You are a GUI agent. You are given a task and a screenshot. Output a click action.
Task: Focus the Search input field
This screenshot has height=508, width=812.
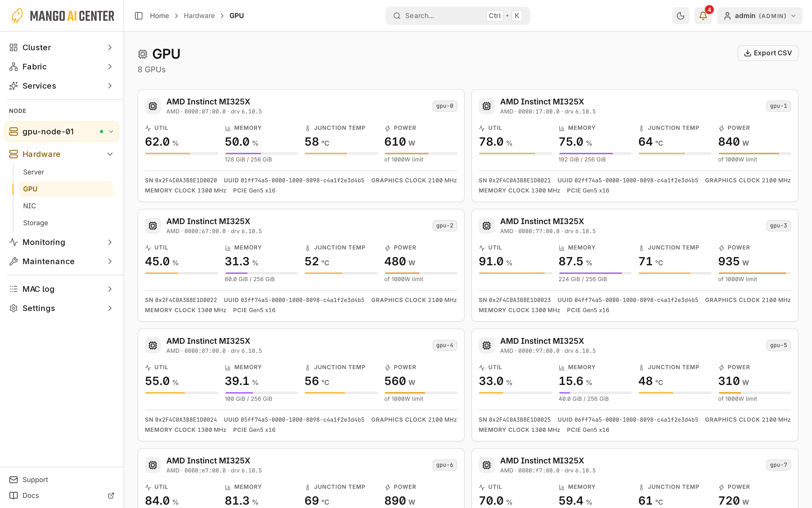coord(458,16)
